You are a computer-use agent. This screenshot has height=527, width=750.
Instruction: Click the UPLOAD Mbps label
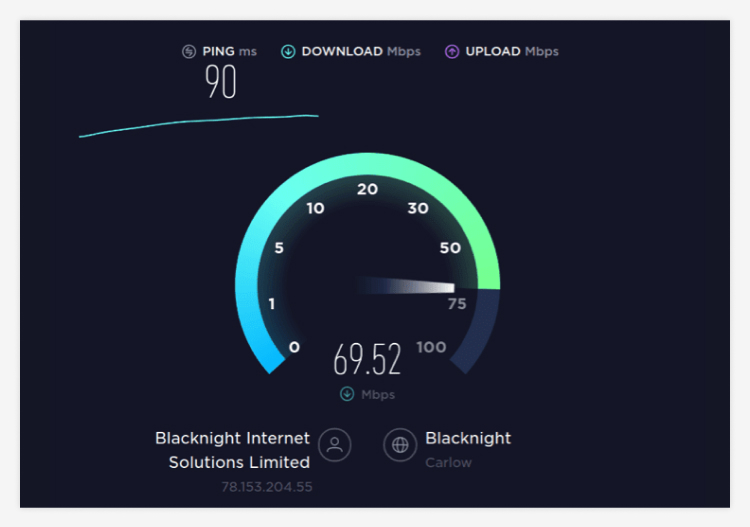[512, 52]
